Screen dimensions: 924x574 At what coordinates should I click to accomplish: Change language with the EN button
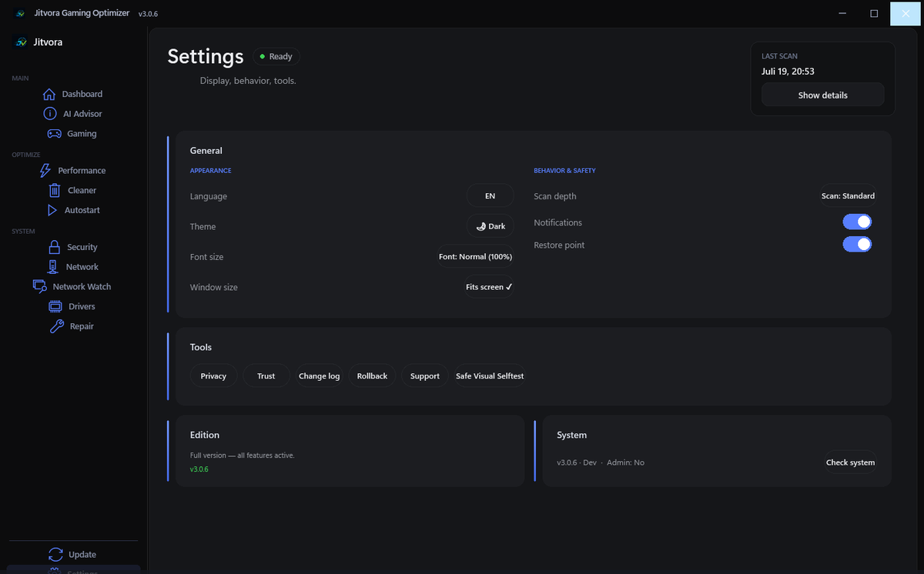(x=490, y=195)
